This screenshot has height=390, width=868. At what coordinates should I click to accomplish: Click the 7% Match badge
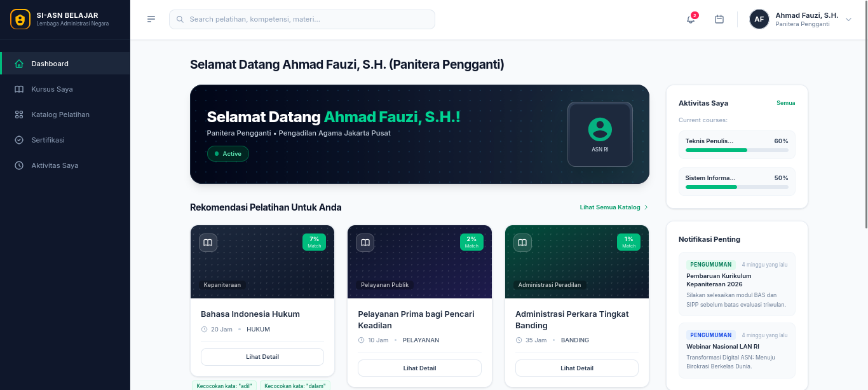click(315, 242)
